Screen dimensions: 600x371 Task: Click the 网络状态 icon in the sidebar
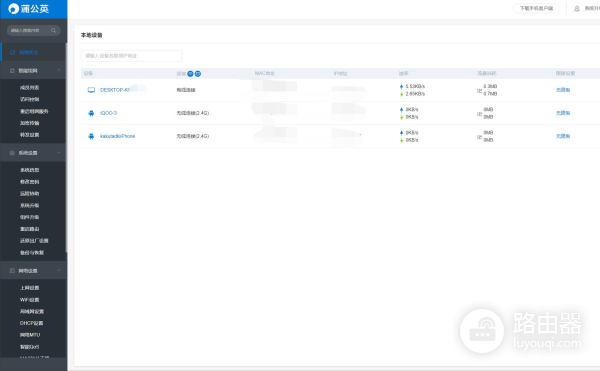12,52
